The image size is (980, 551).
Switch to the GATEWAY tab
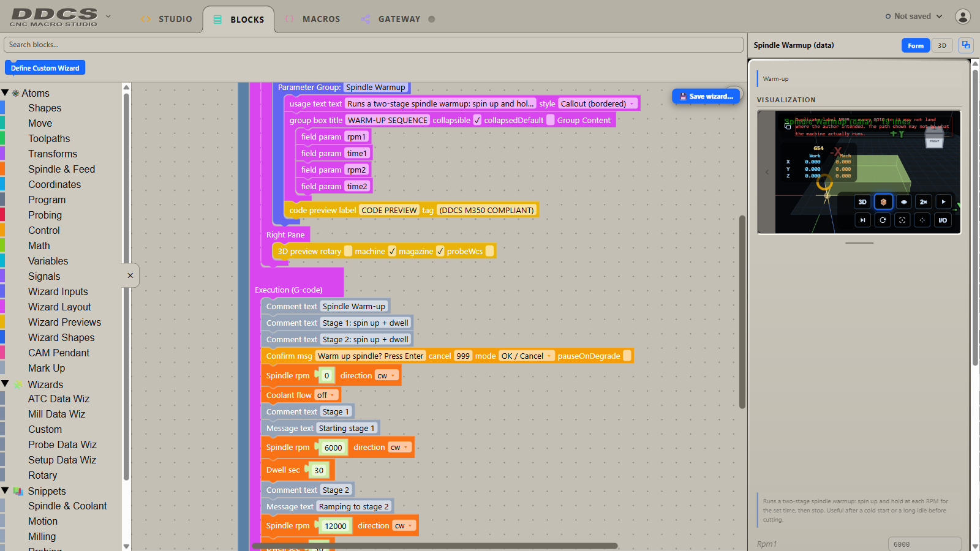pos(398,19)
